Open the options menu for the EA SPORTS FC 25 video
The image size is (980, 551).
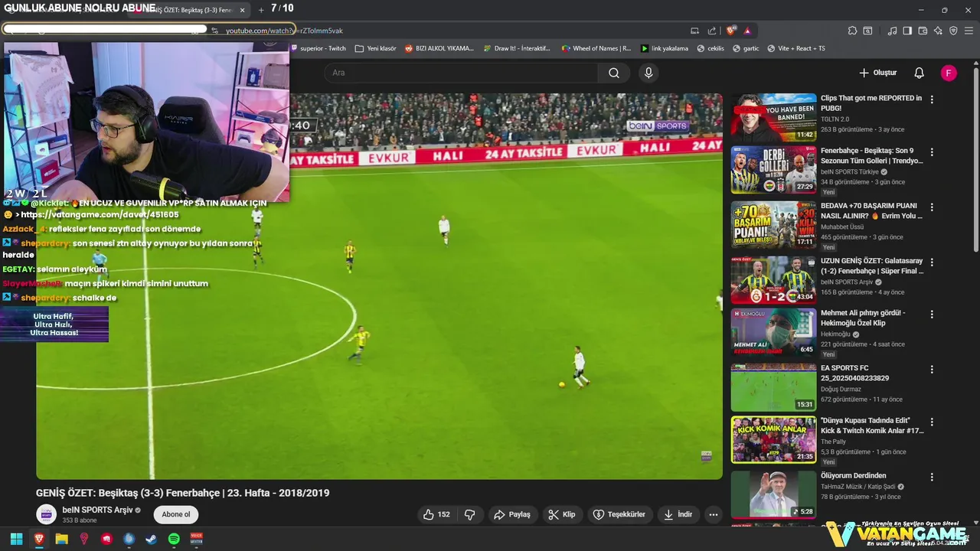point(932,369)
